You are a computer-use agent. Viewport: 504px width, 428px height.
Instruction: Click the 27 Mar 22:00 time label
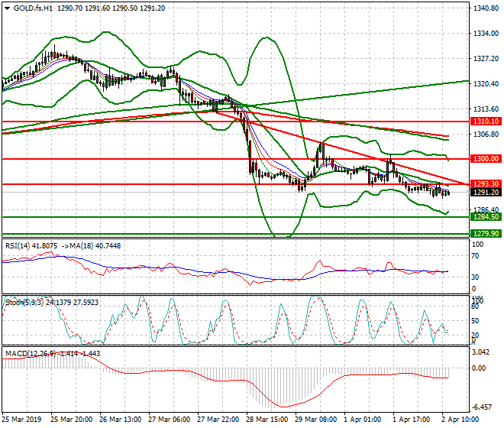tap(218, 420)
